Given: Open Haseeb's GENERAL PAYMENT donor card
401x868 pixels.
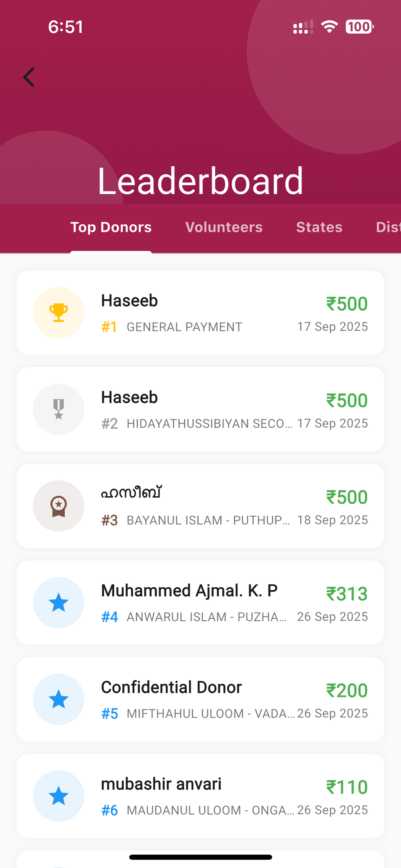Looking at the screenshot, I should 200,312.
